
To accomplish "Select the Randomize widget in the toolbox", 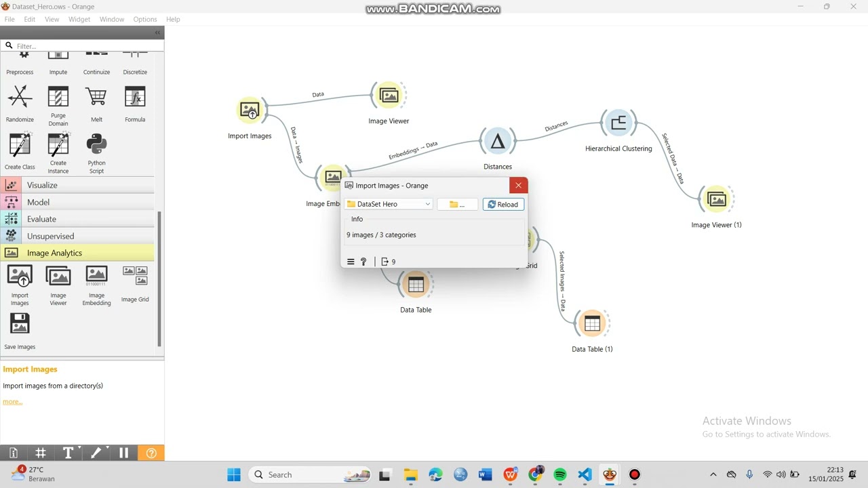I will pyautogui.click(x=20, y=103).
